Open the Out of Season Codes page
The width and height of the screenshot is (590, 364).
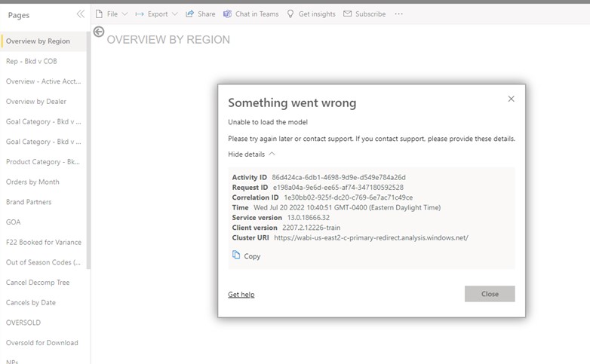click(x=43, y=262)
